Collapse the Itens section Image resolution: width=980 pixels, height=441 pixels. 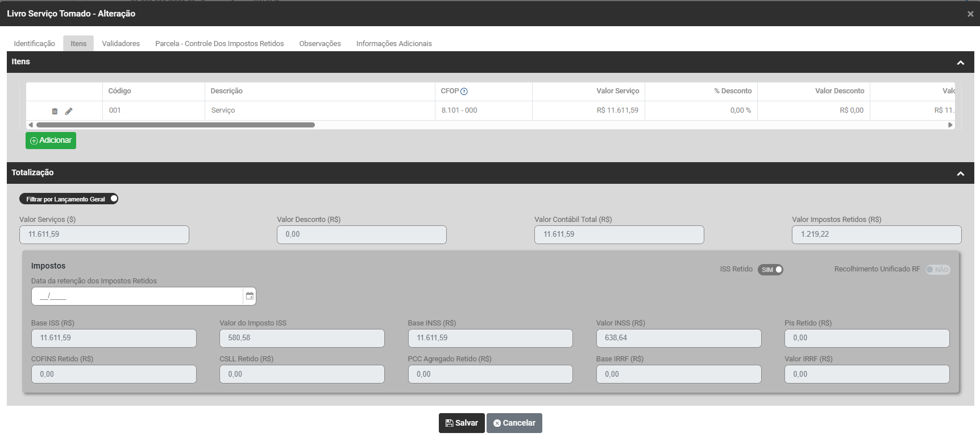coord(961,63)
